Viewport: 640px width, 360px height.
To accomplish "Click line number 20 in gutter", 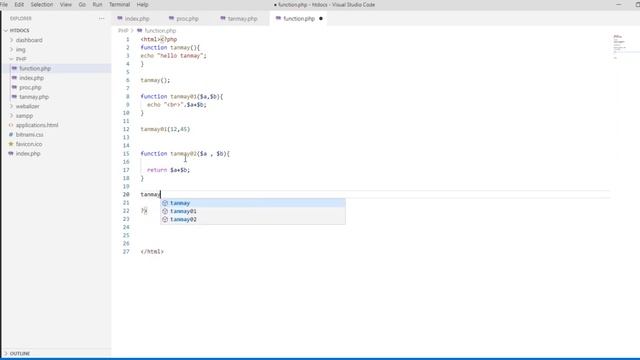I will point(126,194).
